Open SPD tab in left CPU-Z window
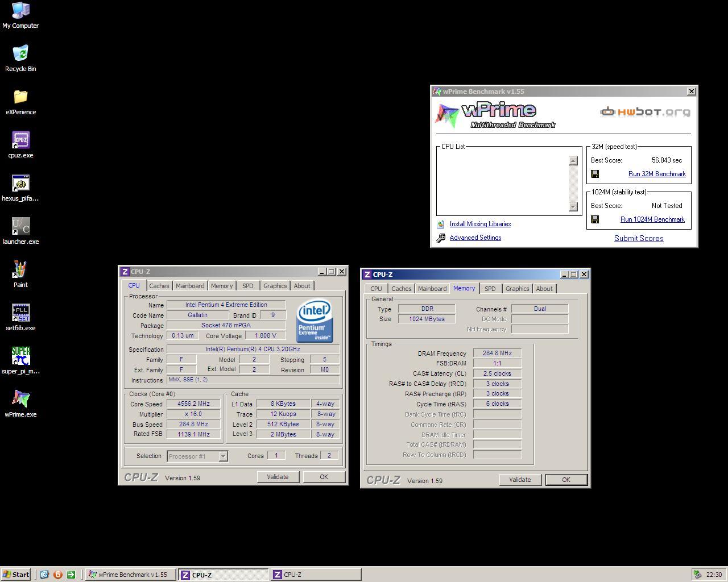 (248, 286)
